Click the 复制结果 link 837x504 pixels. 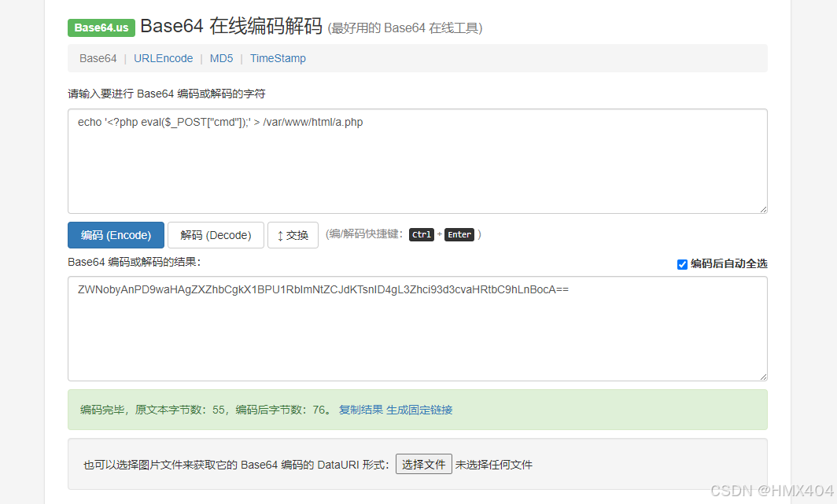[x=361, y=410]
